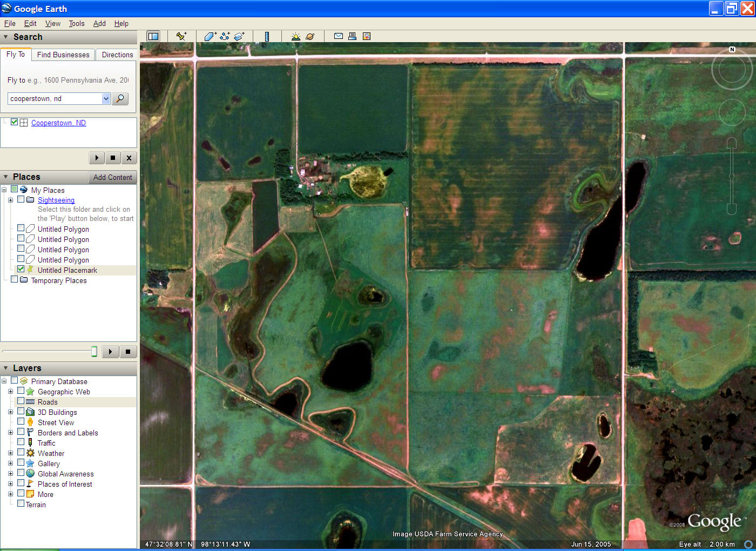The image size is (756, 551).
Task: Enable the Roads layer checkbox
Action: pyautogui.click(x=21, y=401)
